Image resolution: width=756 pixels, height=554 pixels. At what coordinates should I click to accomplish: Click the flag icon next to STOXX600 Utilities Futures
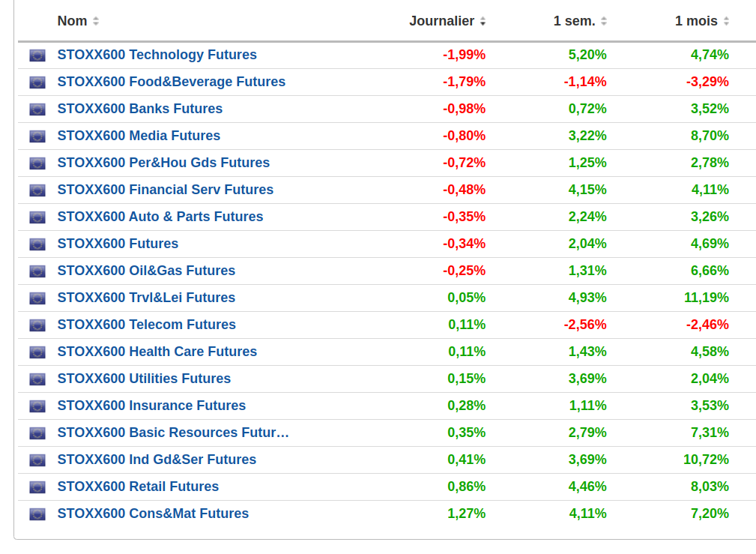[37, 379]
